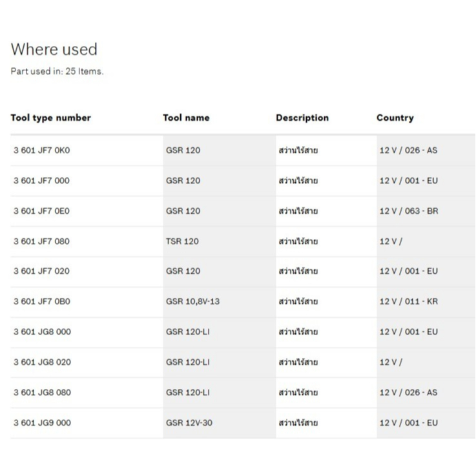Click '12 V / 001 - EU' in row JF7 020
The height and width of the screenshot is (476, 476).
click(409, 271)
